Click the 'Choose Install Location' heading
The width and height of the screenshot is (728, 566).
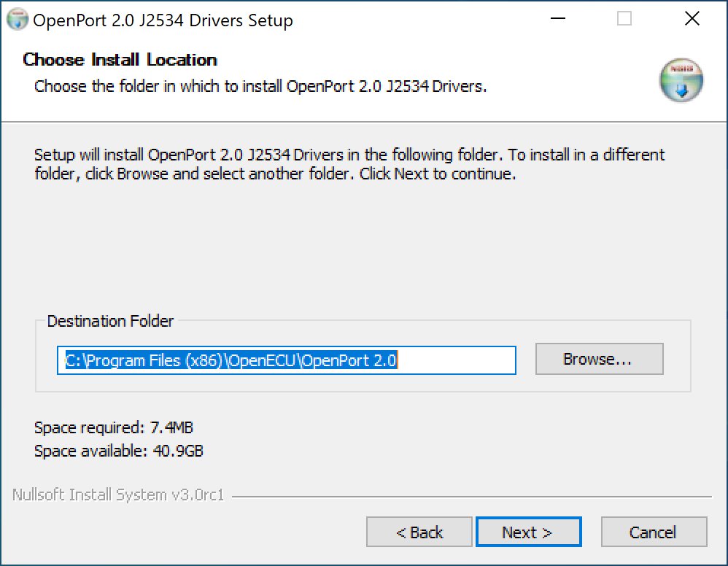pos(120,59)
